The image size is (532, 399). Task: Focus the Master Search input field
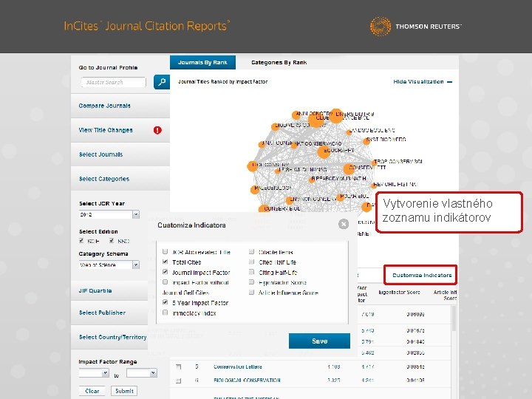[113, 82]
